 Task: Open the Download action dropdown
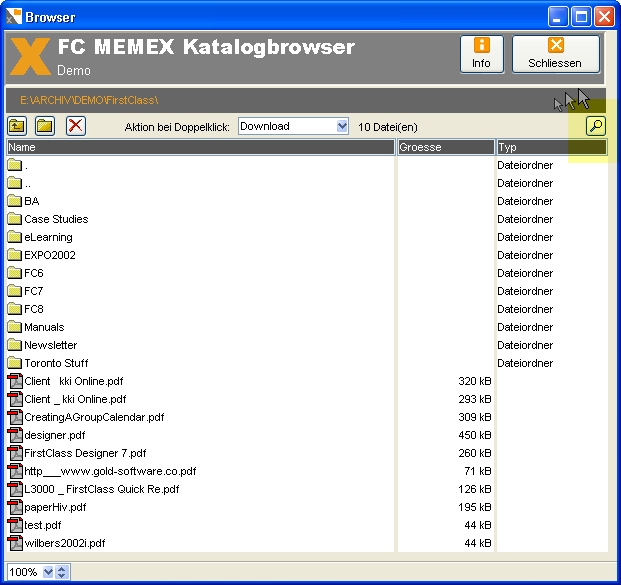click(x=342, y=126)
